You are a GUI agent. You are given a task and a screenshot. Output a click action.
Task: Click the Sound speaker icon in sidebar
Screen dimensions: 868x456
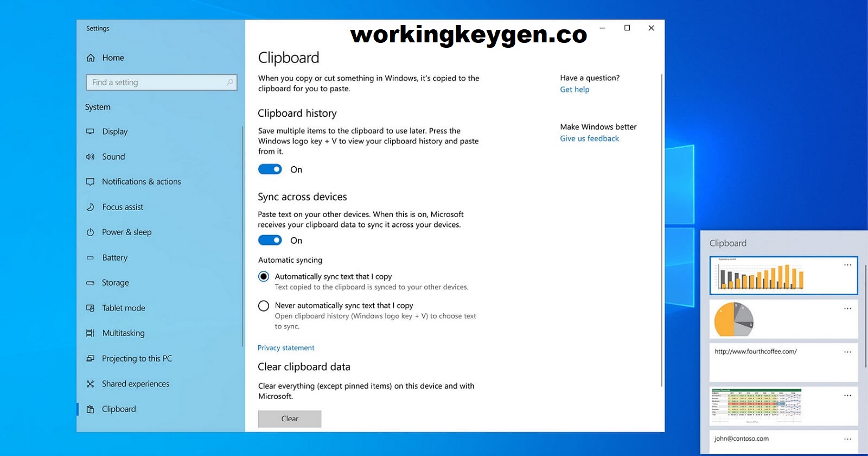click(x=90, y=156)
